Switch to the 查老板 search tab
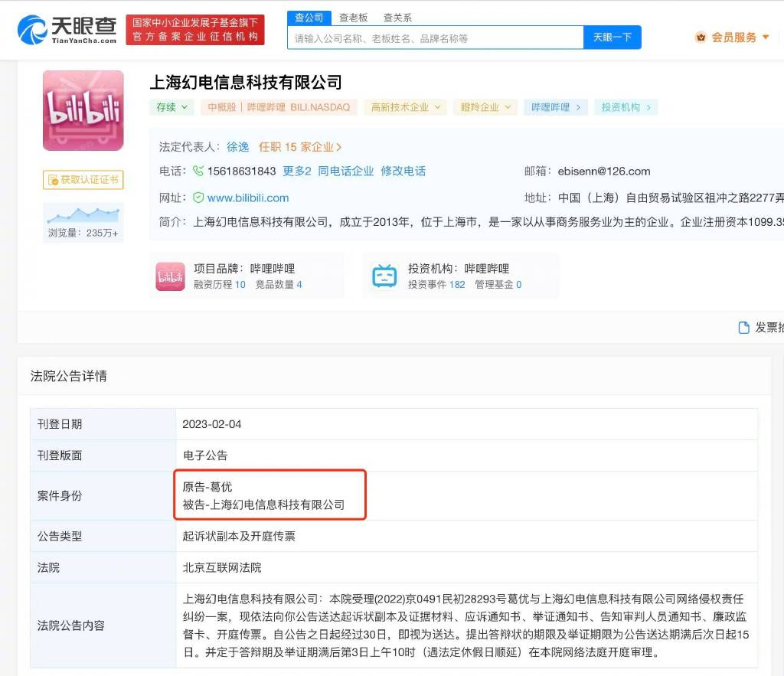Image resolution: width=784 pixels, height=676 pixels. click(x=353, y=18)
